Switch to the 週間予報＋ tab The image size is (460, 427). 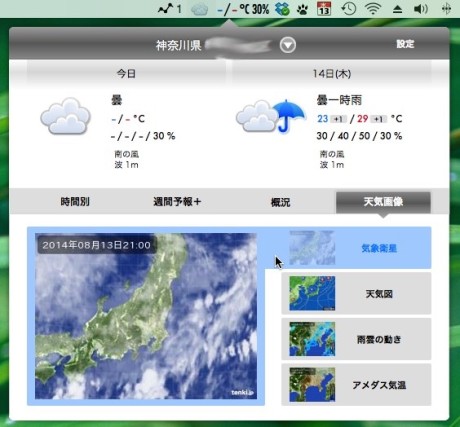click(177, 202)
